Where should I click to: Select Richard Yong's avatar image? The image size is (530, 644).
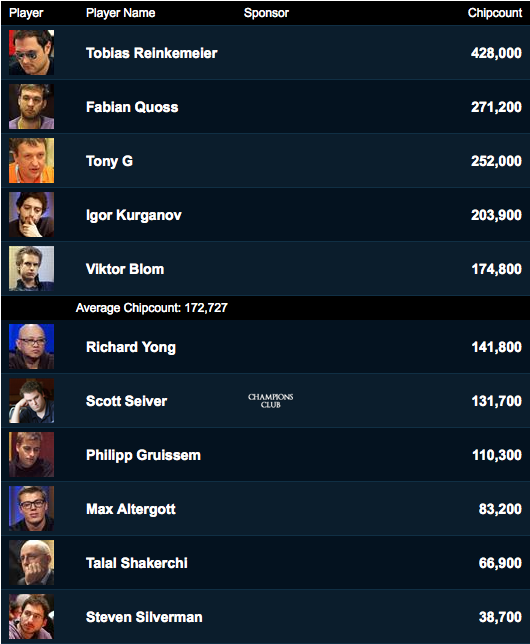[x=31, y=347]
